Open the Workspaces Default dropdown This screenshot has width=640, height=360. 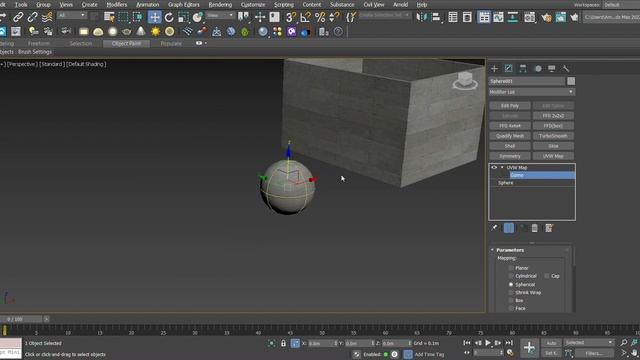[621, 5]
